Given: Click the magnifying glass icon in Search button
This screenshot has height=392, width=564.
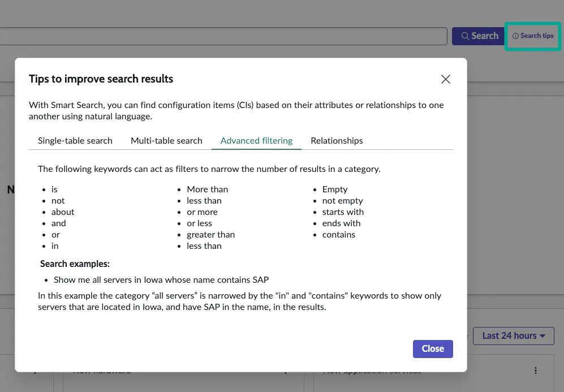Looking at the screenshot, I should pos(465,36).
